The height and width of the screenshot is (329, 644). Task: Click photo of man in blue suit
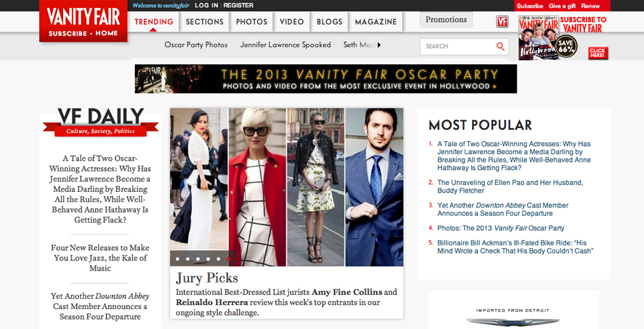tap(374, 187)
